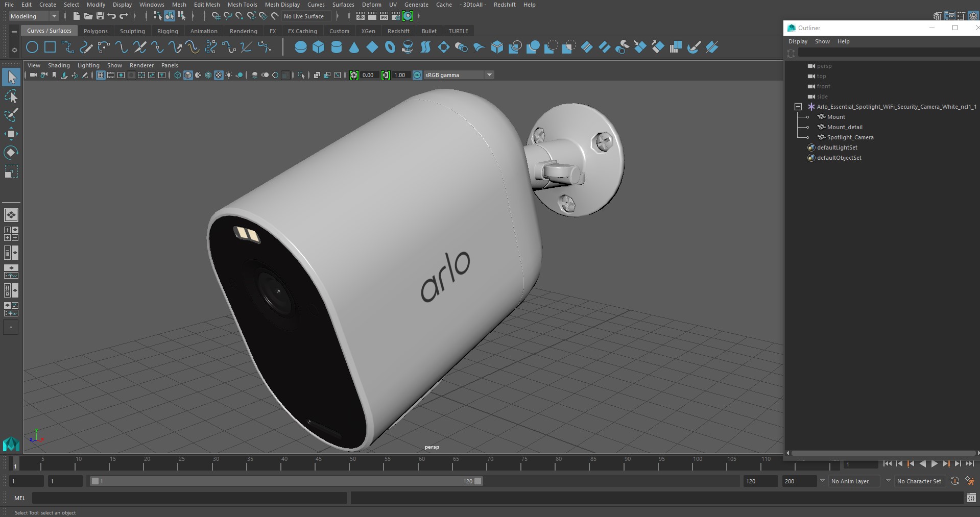The width and height of the screenshot is (980, 517).
Task: Create a NURBS Cube from shelf
Action: 319,47
